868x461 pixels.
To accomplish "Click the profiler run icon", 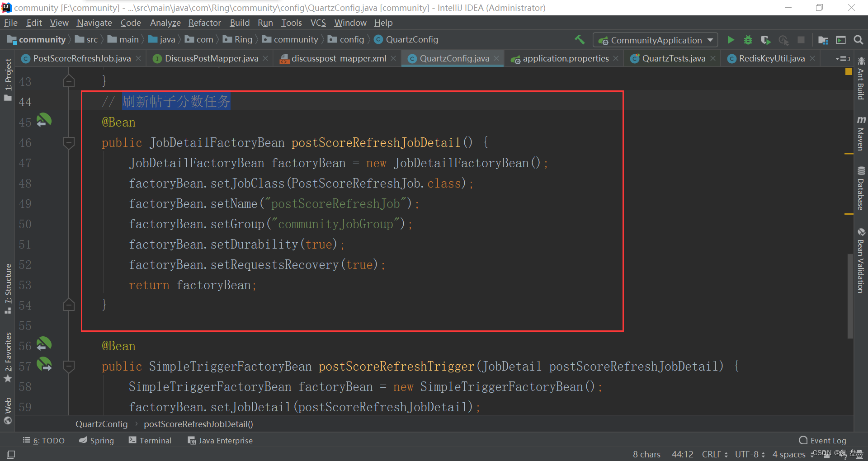I will [x=783, y=40].
